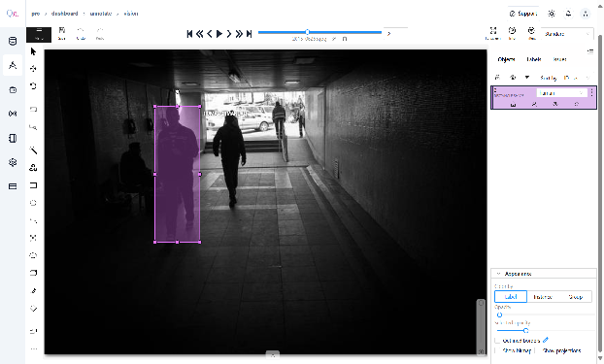This screenshot has width=604, height=364.
Task: Open the object item's three-dot menu
Action: (x=591, y=93)
